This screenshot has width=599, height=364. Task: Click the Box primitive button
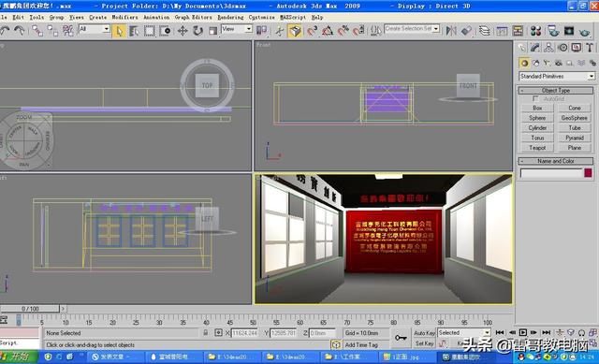coord(537,109)
